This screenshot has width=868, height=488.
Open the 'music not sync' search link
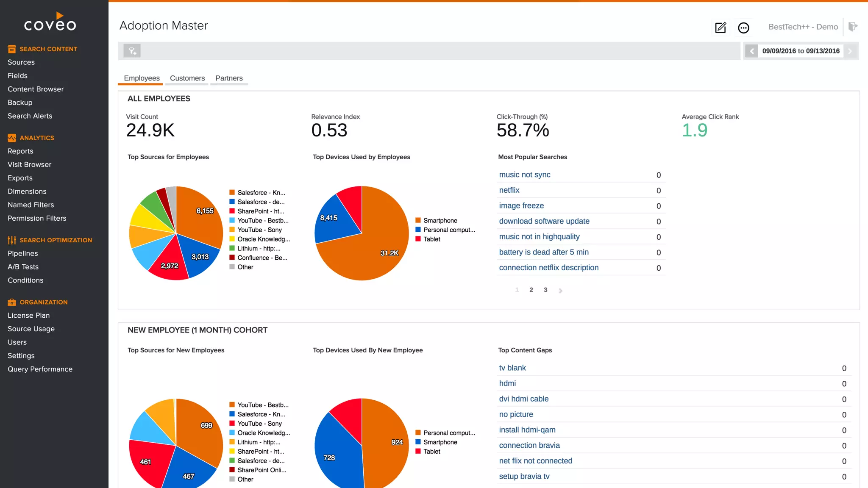click(525, 175)
